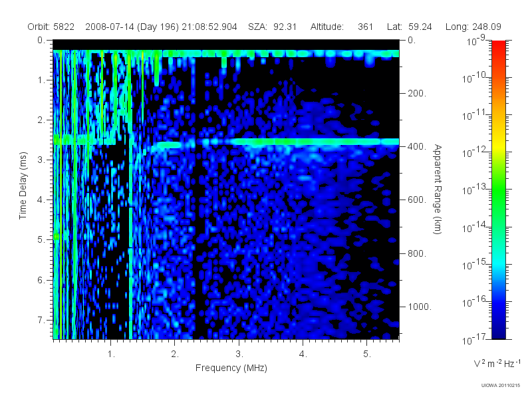Click the 'Orbit: 5822' header text
Viewport: 532px width, 399px height.
(x=51, y=27)
